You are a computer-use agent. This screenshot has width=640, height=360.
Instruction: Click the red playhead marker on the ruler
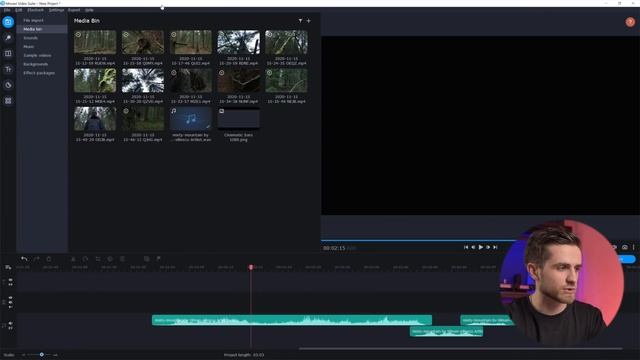pyautogui.click(x=251, y=267)
